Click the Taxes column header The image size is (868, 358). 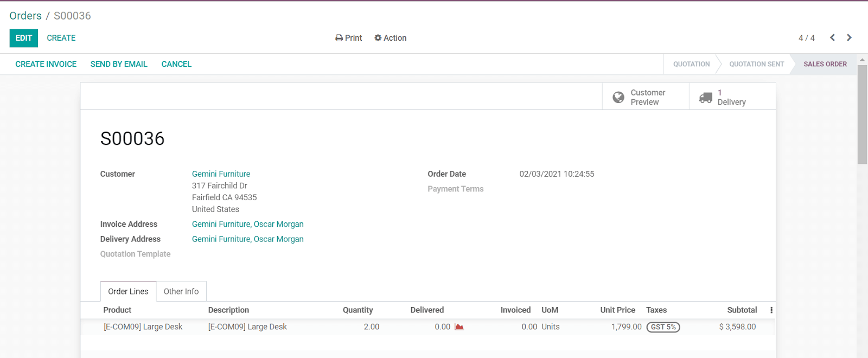656,310
